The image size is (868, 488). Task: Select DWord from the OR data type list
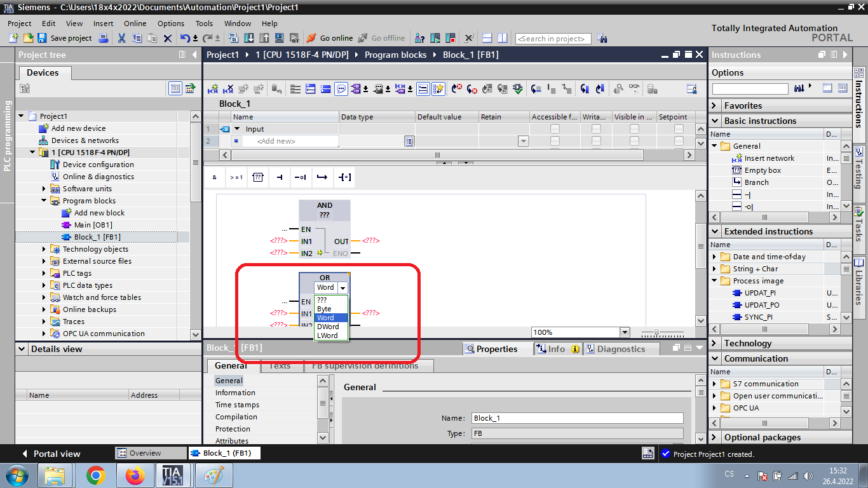(331, 327)
